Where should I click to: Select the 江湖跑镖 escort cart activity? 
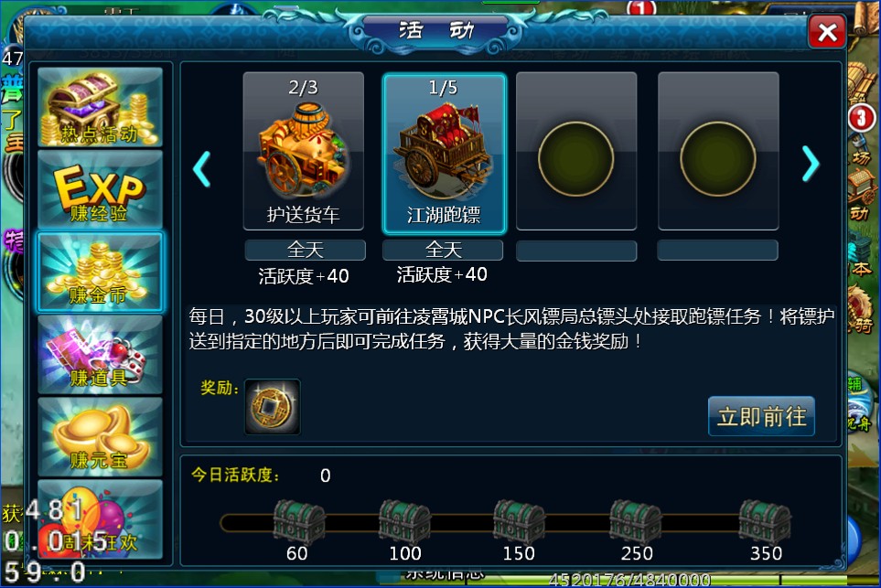pyautogui.click(x=444, y=154)
